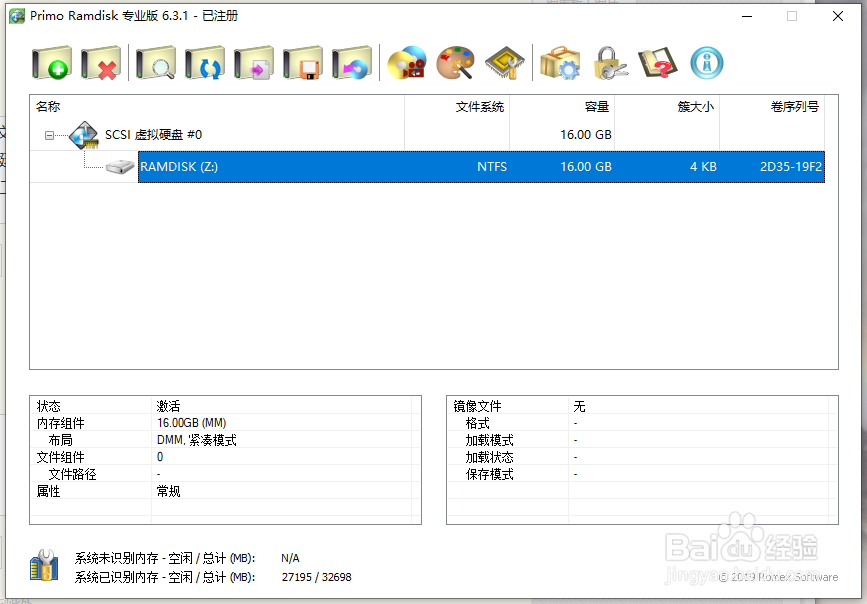Click the 保存模式 property label

pyautogui.click(x=489, y=475)
